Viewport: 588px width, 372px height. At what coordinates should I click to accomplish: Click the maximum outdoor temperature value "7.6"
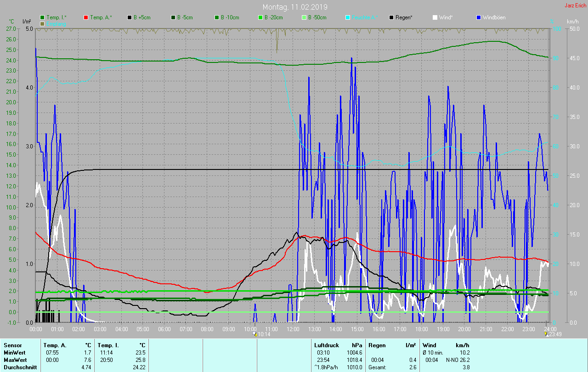coord(88,360)
